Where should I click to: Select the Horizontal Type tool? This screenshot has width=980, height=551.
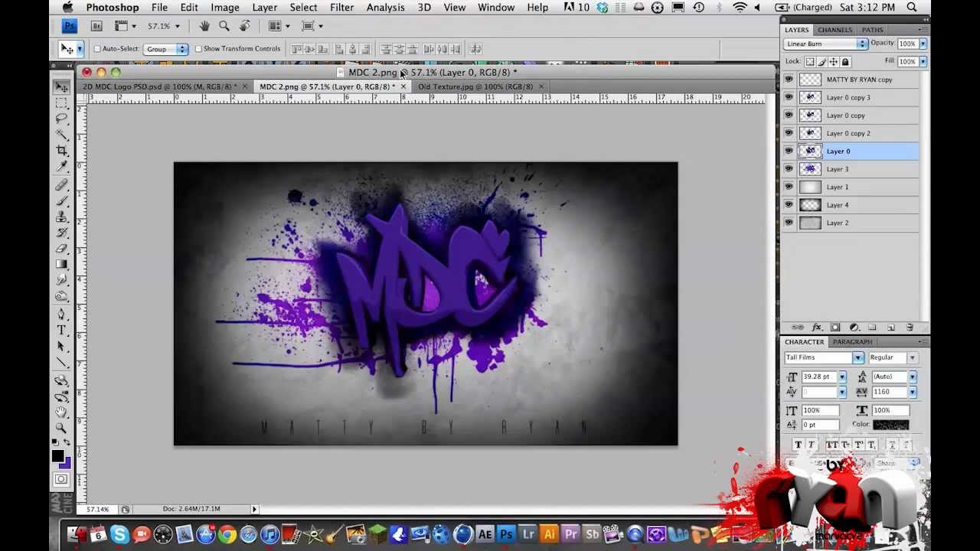pos(61,331)
